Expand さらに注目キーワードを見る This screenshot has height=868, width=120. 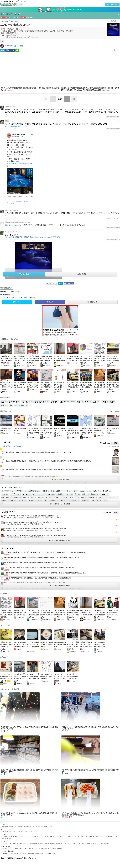pyautogui.click(x=60, y=504)
